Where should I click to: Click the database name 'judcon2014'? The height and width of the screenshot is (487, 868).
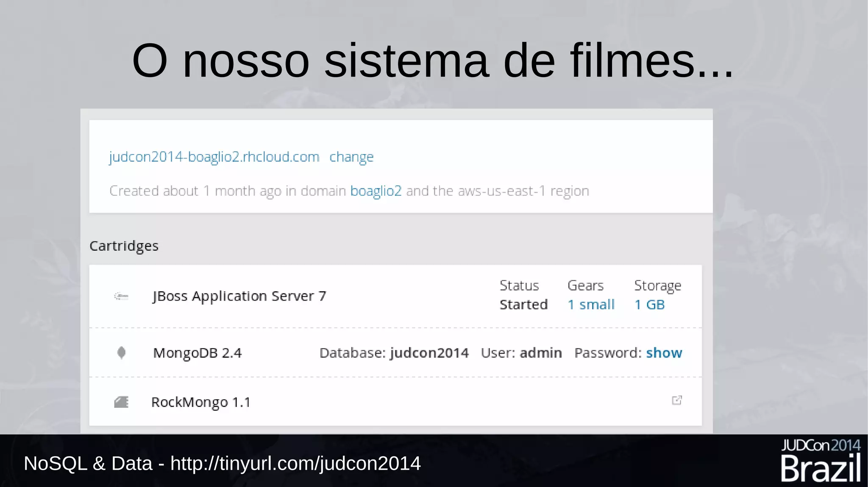(429, 353)
